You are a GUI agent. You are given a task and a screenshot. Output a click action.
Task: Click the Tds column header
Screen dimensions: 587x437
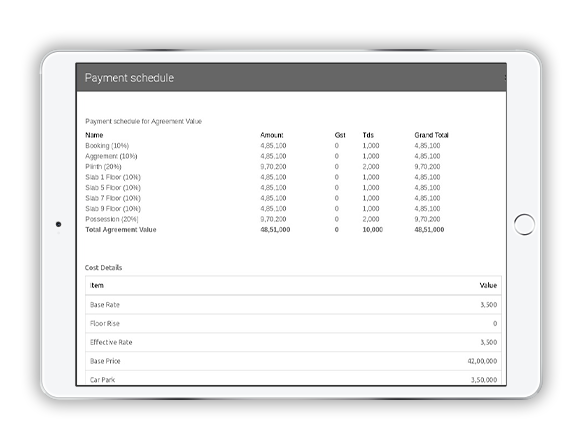(368, 135)
